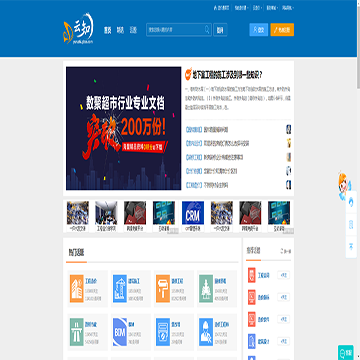This screenshot has height=360, width=360.
Task: Open the third nav tab before search box
Action: pos(133,30)
